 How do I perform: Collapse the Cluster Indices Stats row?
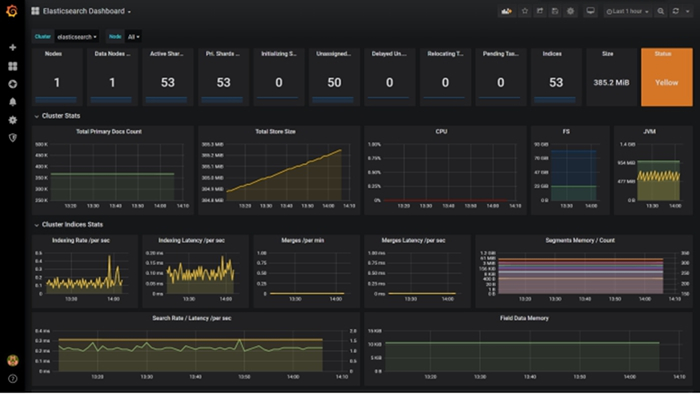point(68,224)
